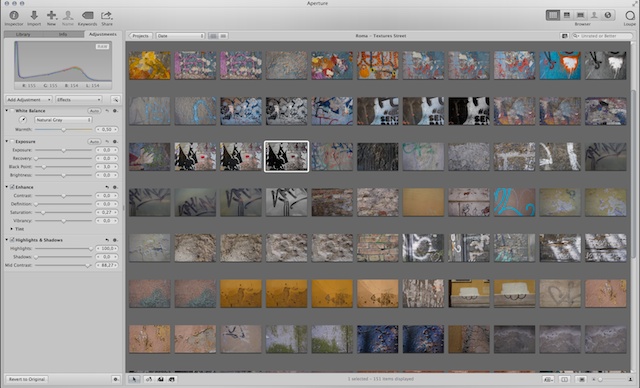The image size is (640, 388).
Task: Click Revert to Original button
Action: pyautogui.click(x=27, y=379)
